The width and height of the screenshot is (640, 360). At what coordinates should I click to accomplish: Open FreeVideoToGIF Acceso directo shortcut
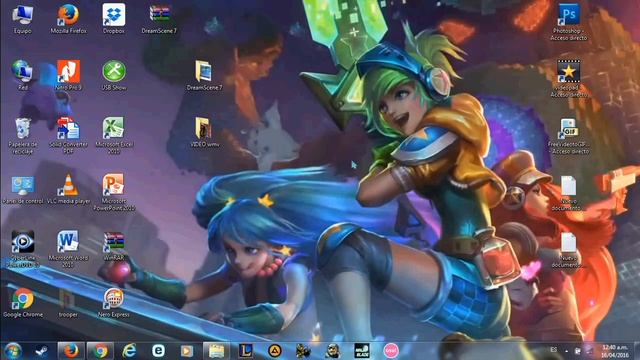pos(569,136)
